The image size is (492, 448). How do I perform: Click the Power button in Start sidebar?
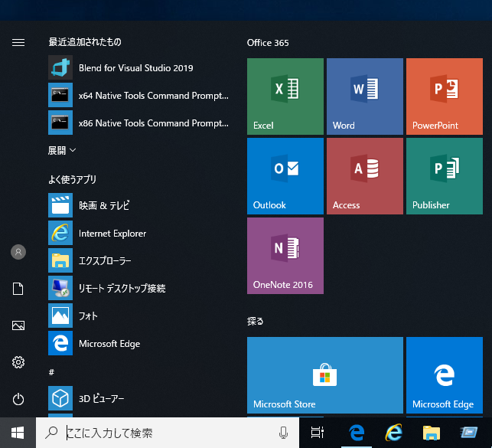(18, 399)
